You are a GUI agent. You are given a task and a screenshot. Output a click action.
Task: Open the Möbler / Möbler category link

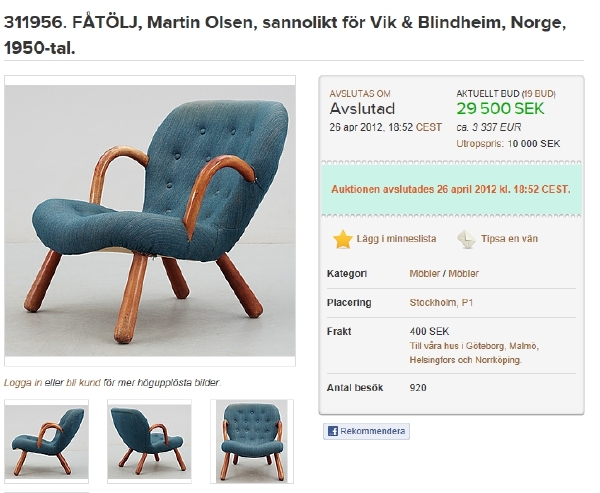click(x=444, y=274)
